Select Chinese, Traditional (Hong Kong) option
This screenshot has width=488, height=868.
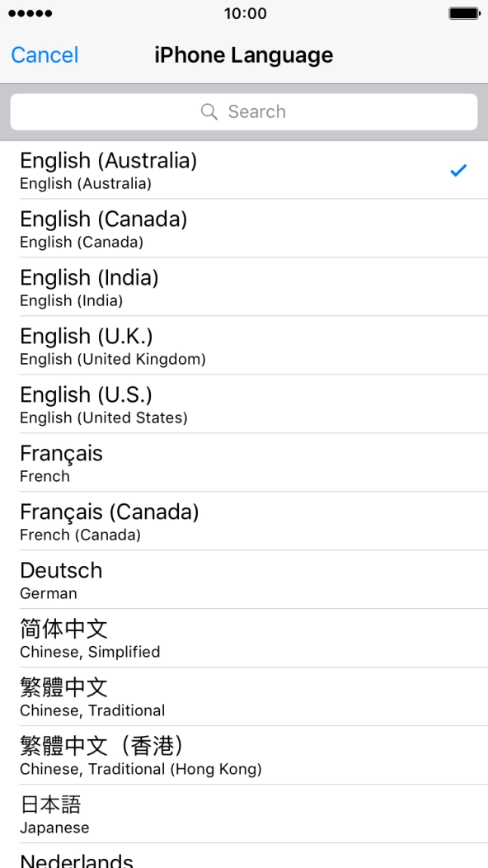pyautogui.click(x=244, y=755)
